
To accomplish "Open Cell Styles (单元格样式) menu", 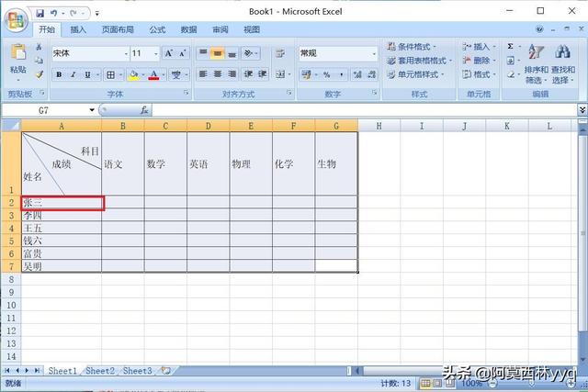I will click(415, 74).
